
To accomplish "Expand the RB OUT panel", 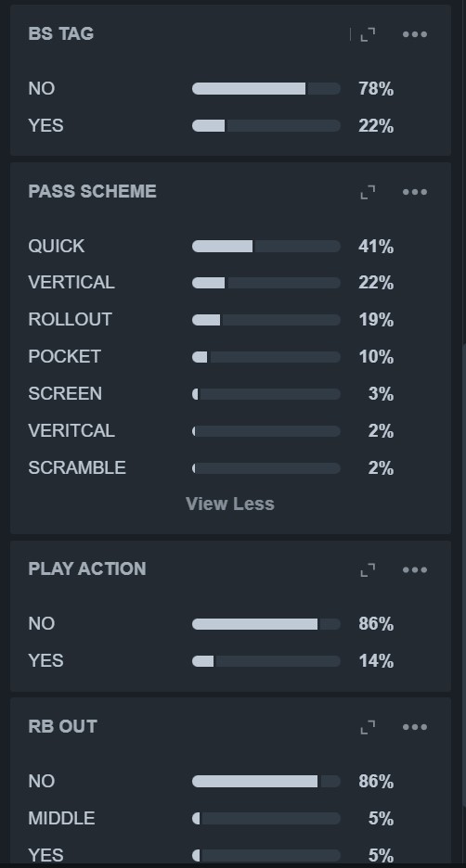I will 368,727.
